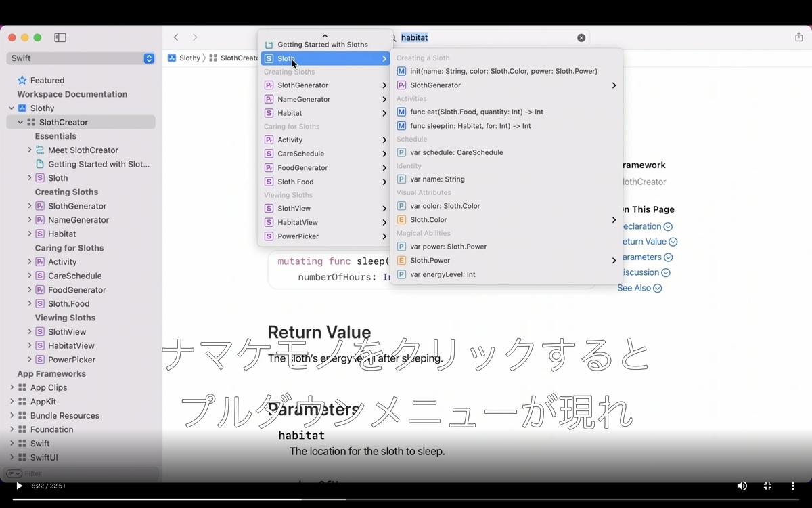Click the sidebar Filter field

pos(81,473)
